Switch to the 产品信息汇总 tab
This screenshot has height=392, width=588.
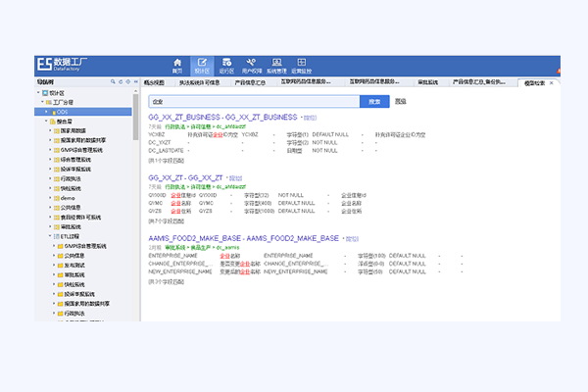[x=250, y=82]
